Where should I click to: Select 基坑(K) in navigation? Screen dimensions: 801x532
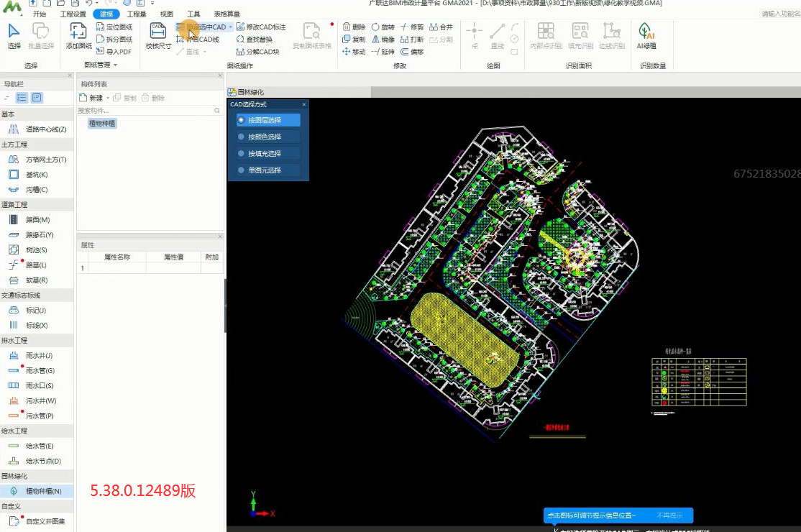click(x=37, y=175)
